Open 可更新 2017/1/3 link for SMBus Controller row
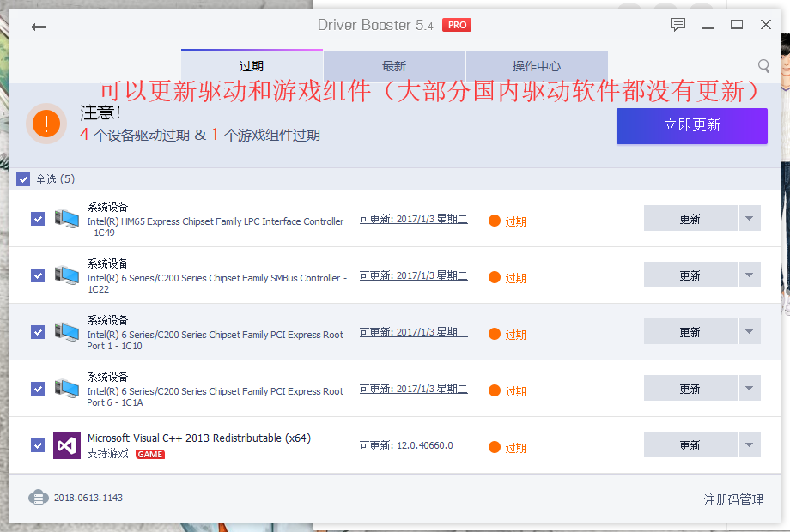 [x=414, y=275]
